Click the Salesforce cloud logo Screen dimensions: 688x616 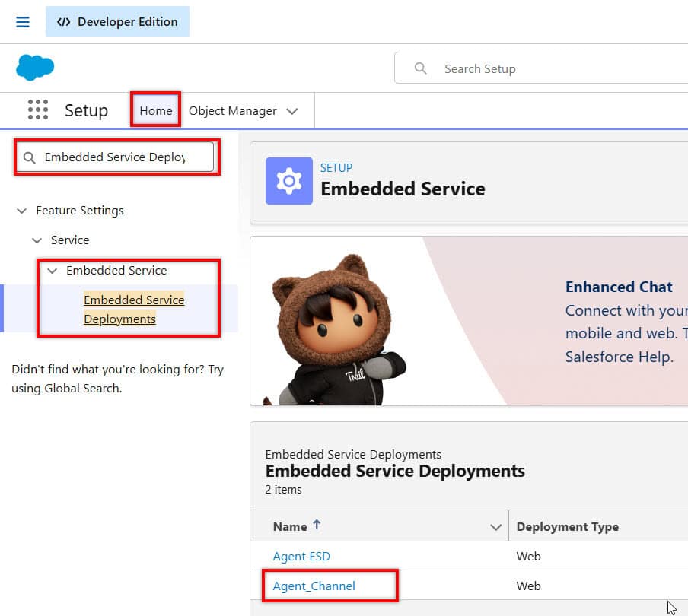[x=35, y=68]
